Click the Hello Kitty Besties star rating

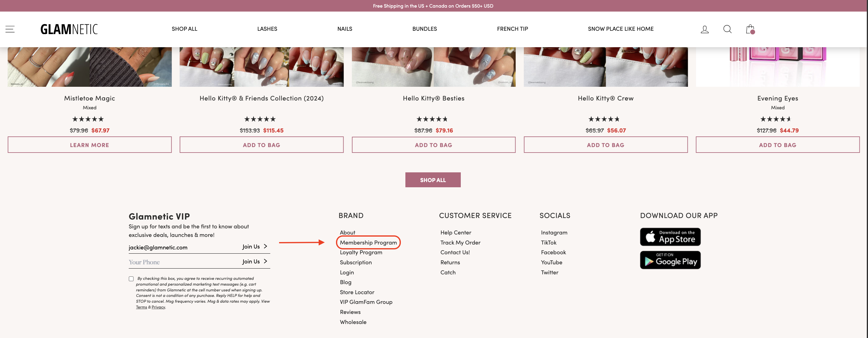(x=432, y=119)
